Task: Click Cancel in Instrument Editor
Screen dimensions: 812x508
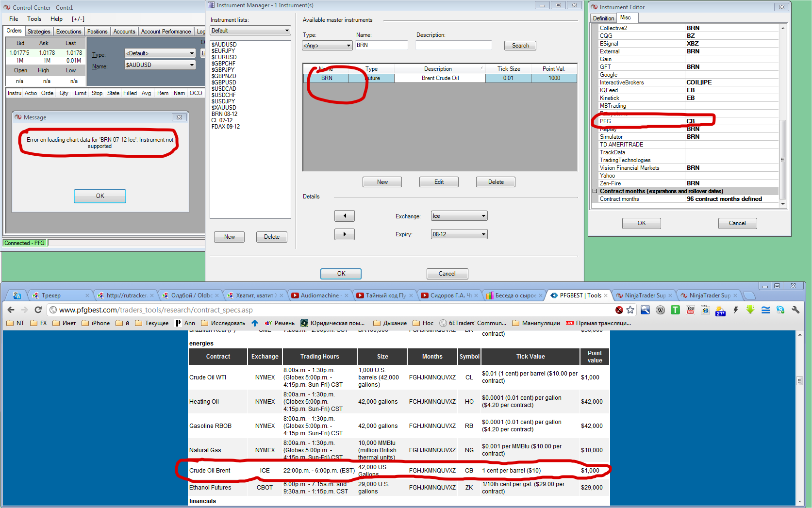Action: [x=737, y=223]
